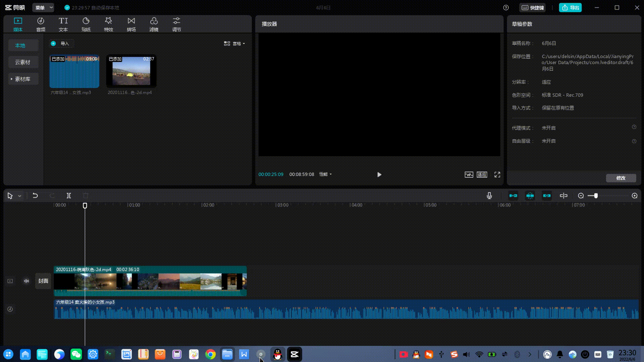Start voice recording with microphone icon
Screen dimensions: 644x362
coord(489,196)
